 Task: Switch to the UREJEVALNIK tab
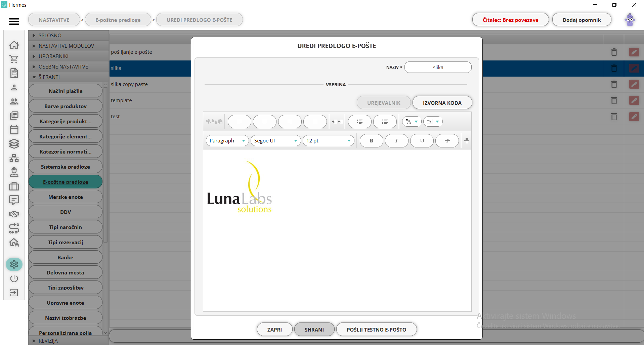384,103
